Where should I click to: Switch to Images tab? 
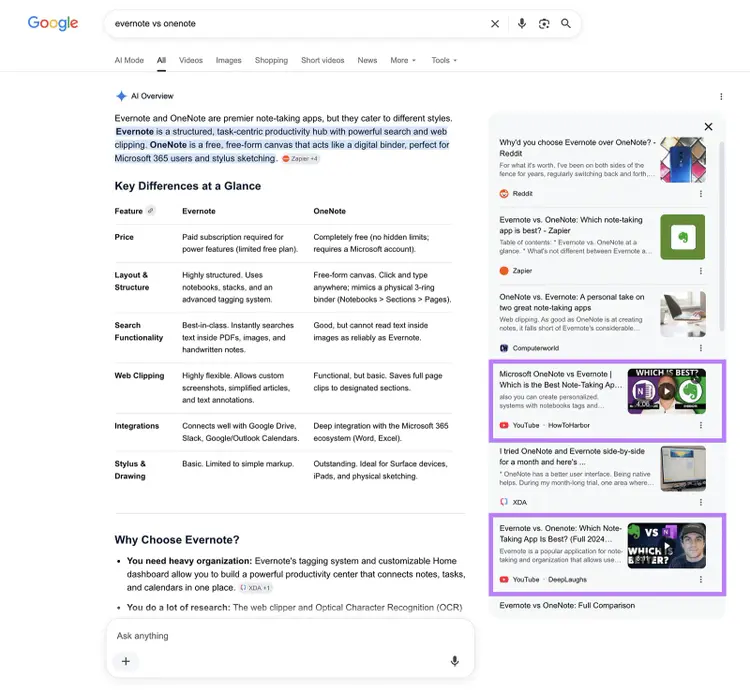click(229, 60)
